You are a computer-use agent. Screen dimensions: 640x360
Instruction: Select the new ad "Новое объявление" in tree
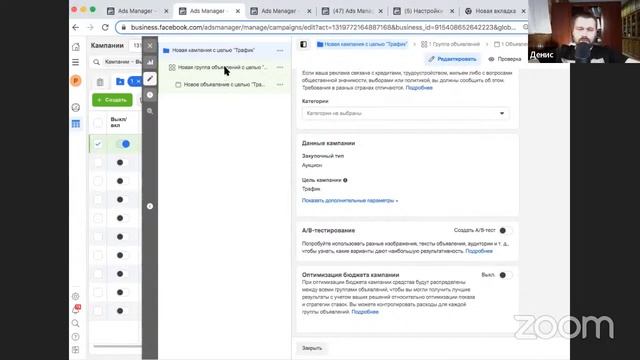[x=224, y=84]
